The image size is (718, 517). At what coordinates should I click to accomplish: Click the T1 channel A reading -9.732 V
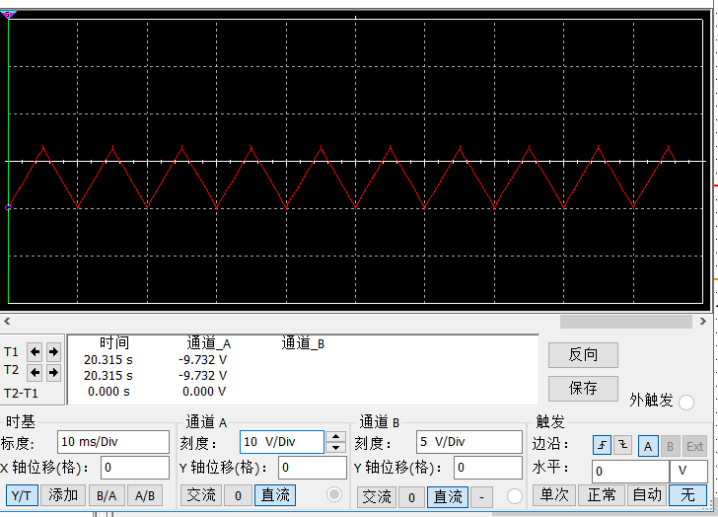(x=202, y=360)
